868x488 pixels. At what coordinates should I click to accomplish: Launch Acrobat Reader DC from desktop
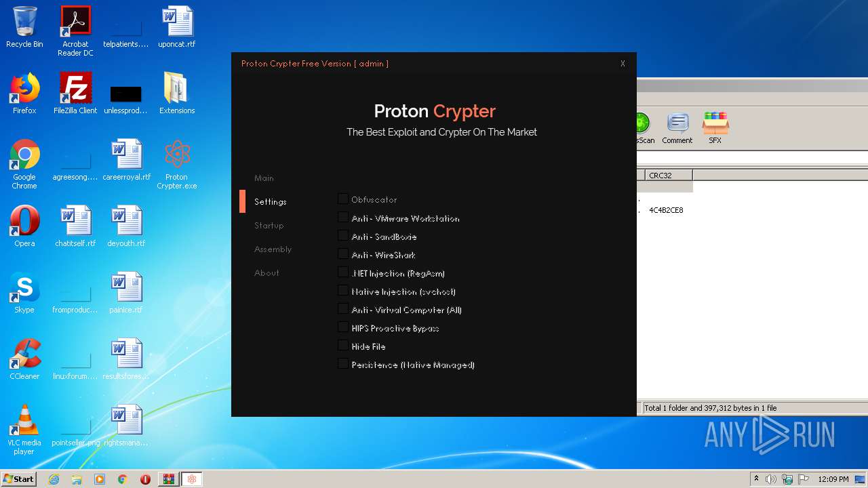pos(75,30)
